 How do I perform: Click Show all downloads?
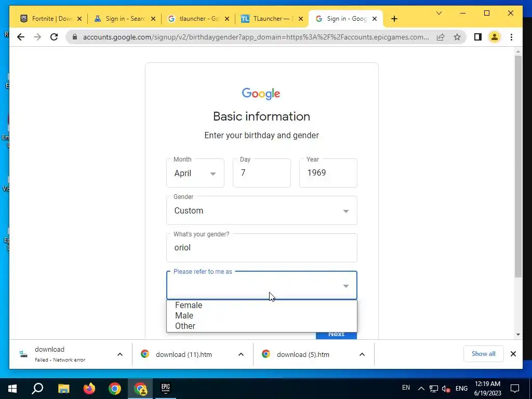pyautogui.click(x=484, y=354)
